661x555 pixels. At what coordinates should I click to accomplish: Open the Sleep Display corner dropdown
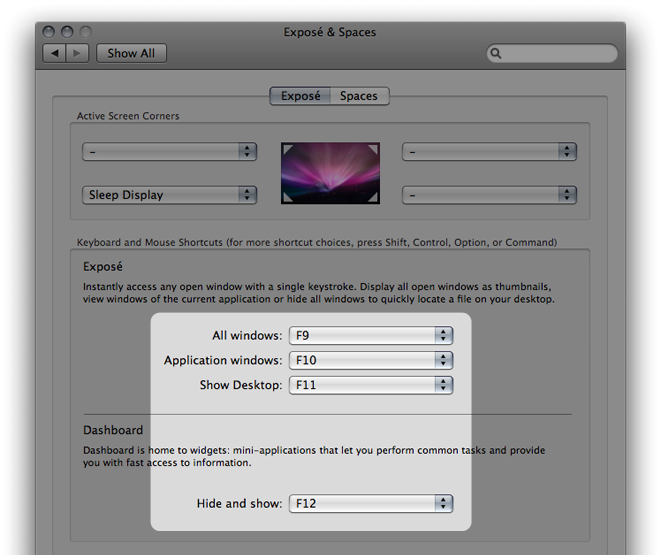[x=169, y=195]
